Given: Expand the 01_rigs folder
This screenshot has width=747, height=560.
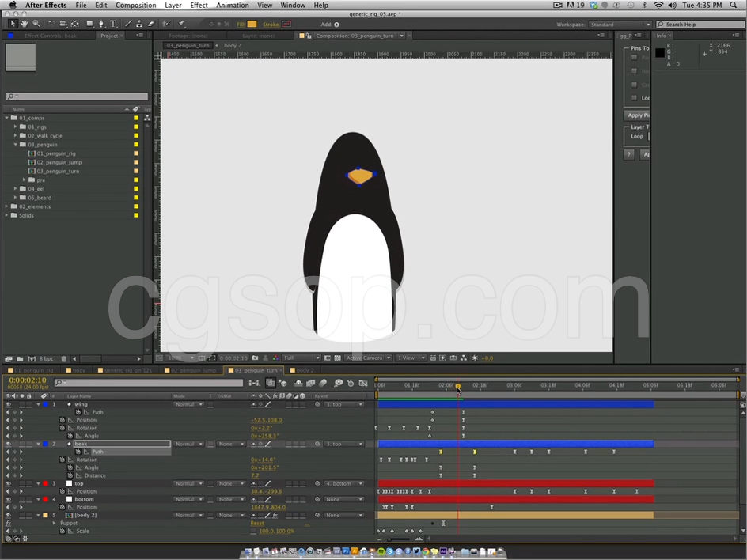Looking at the screenshot, I should pos(15,127).
